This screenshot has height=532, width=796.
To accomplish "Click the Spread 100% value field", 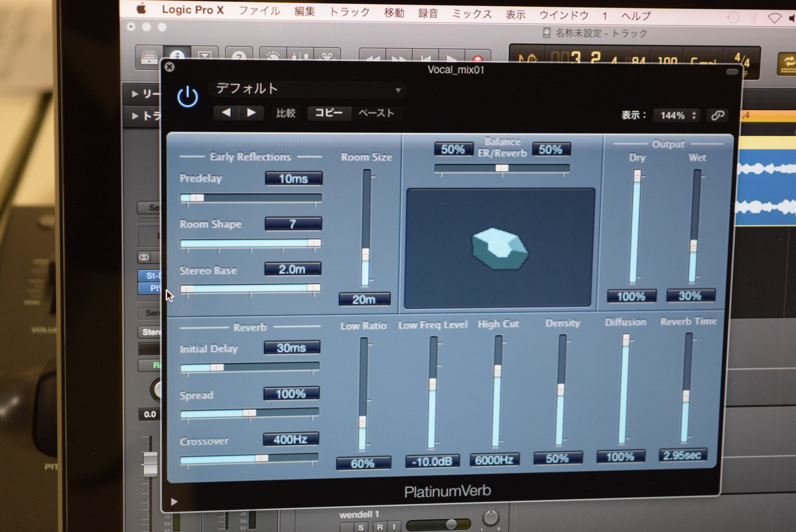I will (291, 394).
